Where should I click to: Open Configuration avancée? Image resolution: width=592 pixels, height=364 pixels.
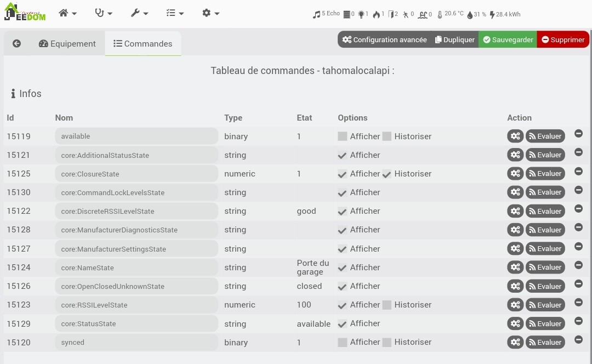pyautogui.click(x=384, y=39)
